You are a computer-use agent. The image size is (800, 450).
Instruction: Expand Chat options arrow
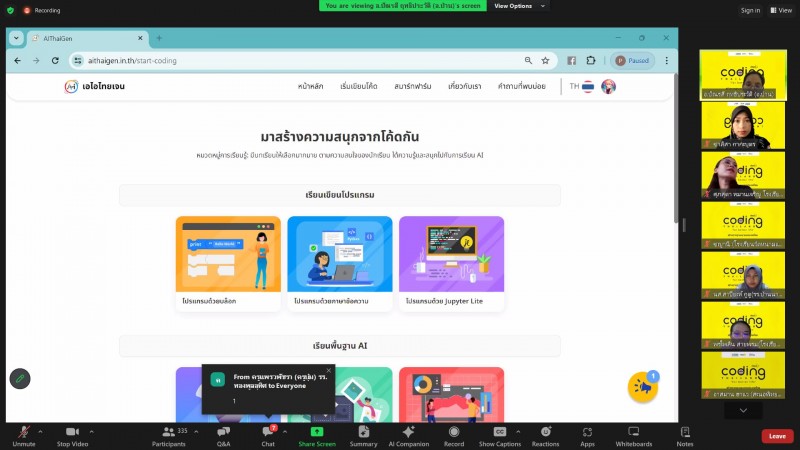pos(285,432)
